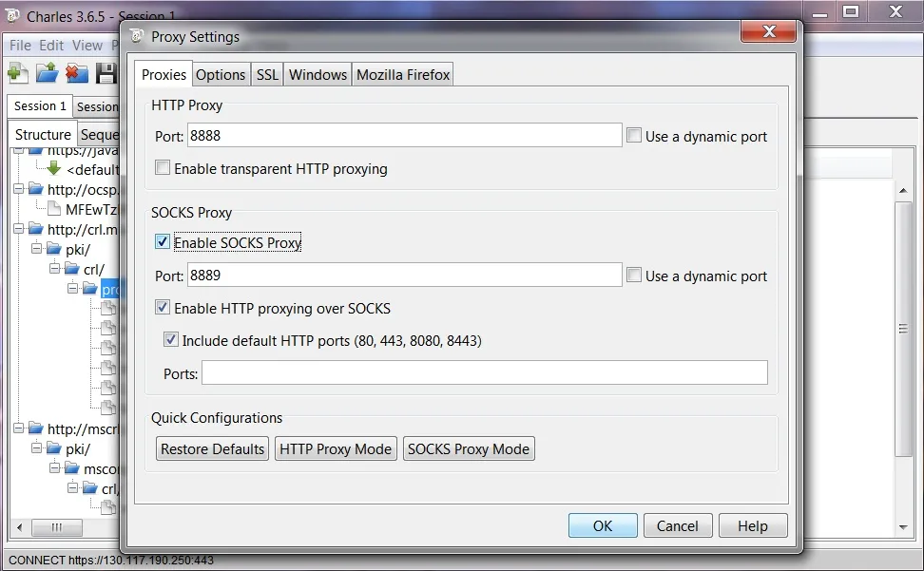Click the Restore Defaults button
924x571 pixels.
212,449
